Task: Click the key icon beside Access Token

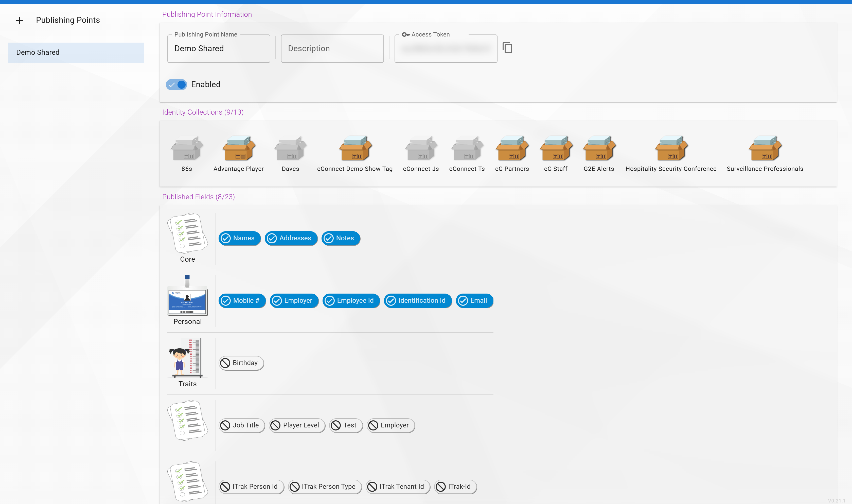Action: 406,34
